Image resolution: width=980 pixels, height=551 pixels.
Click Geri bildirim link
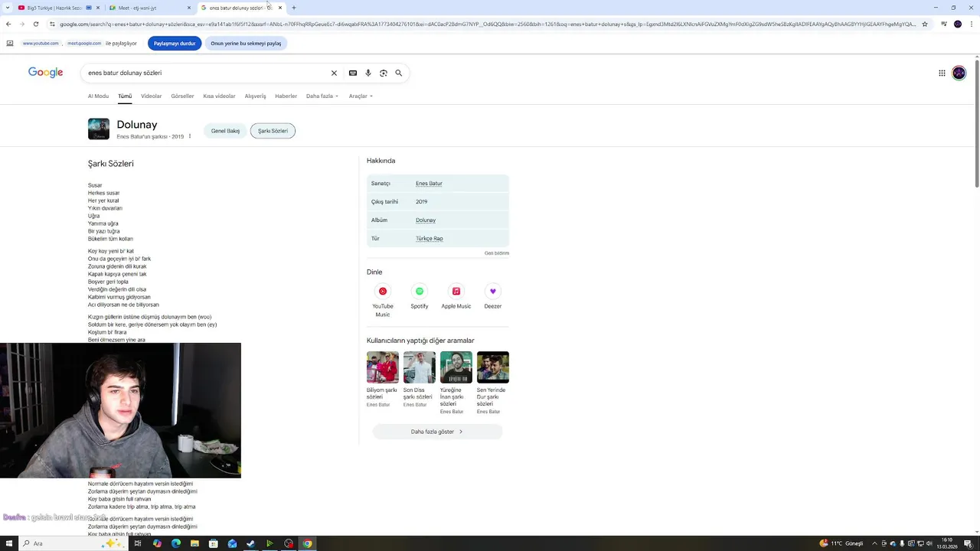pyautogui.click(x=497, y=253)
